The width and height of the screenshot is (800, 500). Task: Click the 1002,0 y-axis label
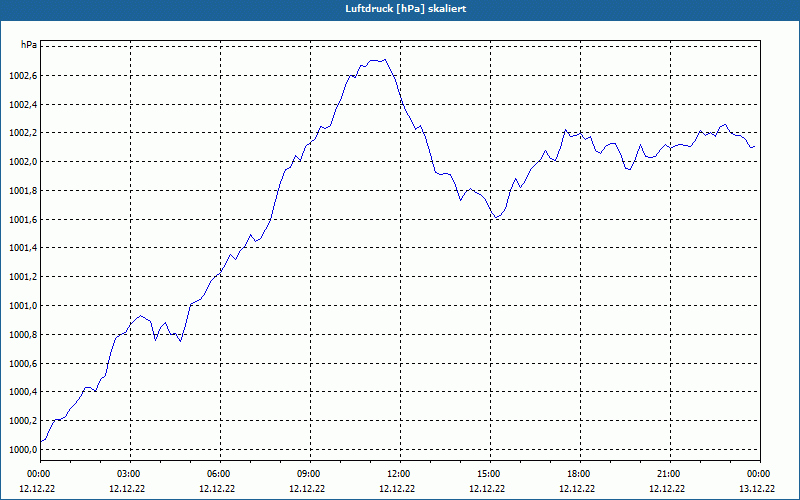(x=23, y=162)
